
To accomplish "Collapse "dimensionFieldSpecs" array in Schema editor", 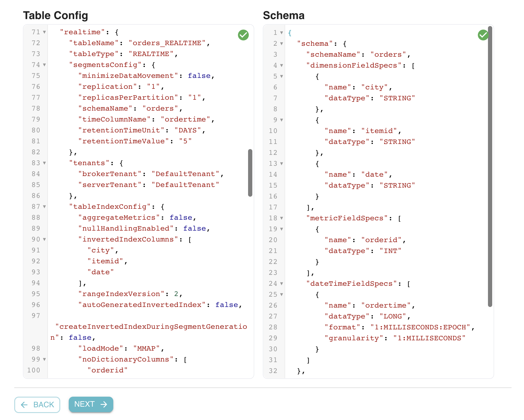I will click(x=282, y=65).
